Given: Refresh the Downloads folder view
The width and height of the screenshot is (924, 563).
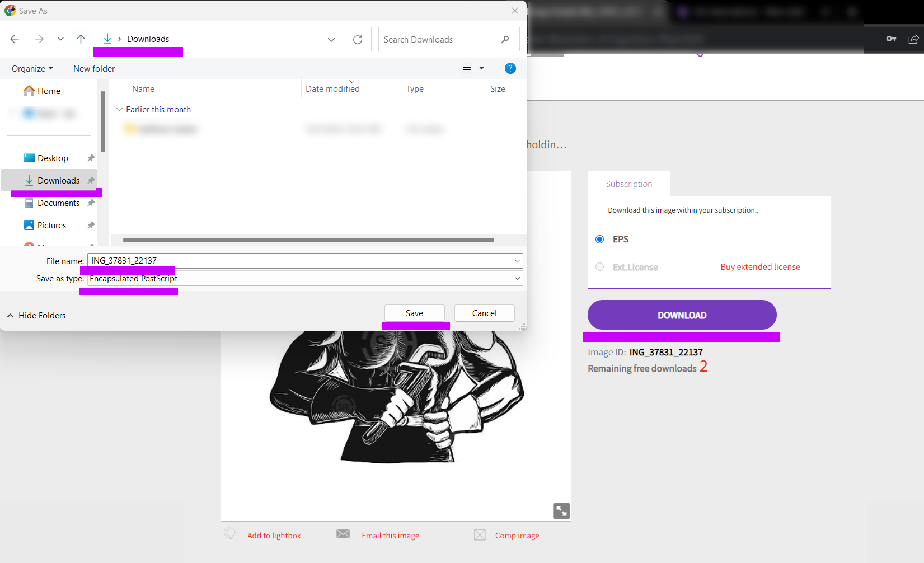Looking at the screenshot, I should (358, 40).
